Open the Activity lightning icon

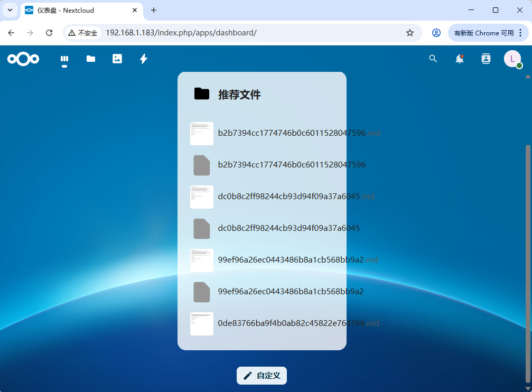tap(144, 59)
